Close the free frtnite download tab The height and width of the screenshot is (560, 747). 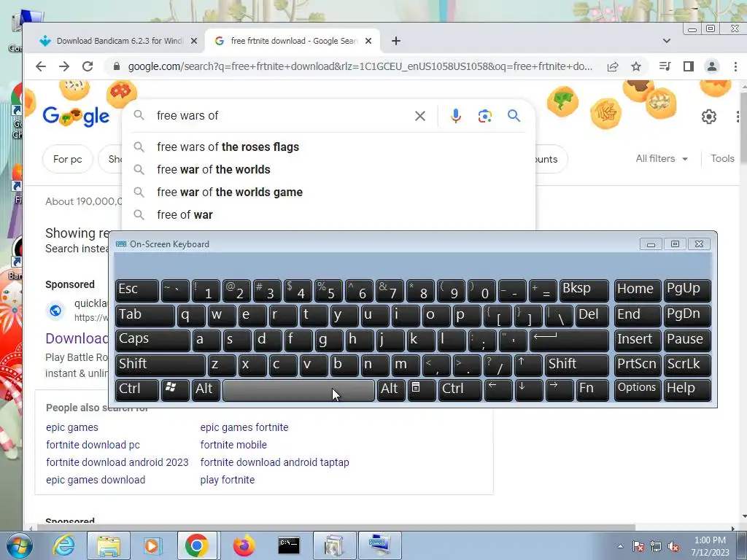tap(368, 41)
